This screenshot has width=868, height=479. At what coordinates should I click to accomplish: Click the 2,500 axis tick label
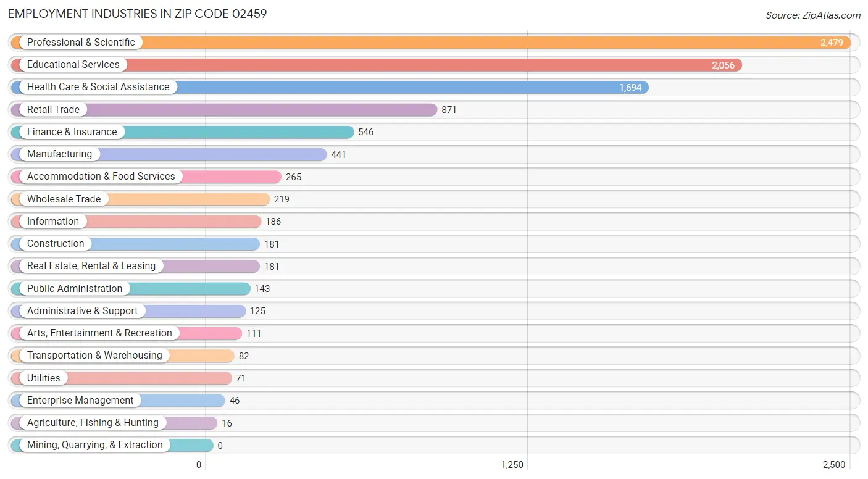pos(834,465)
